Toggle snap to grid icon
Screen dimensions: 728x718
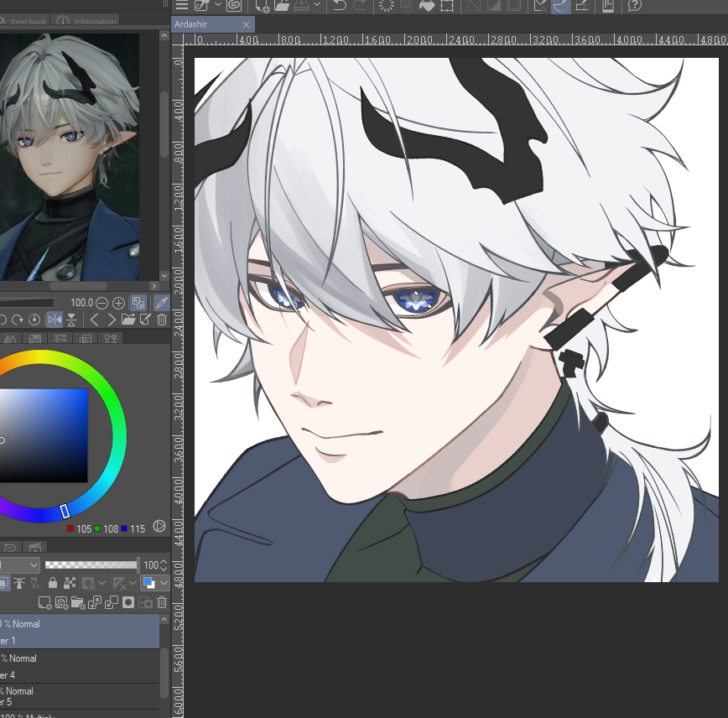click(x=582, y=5)
